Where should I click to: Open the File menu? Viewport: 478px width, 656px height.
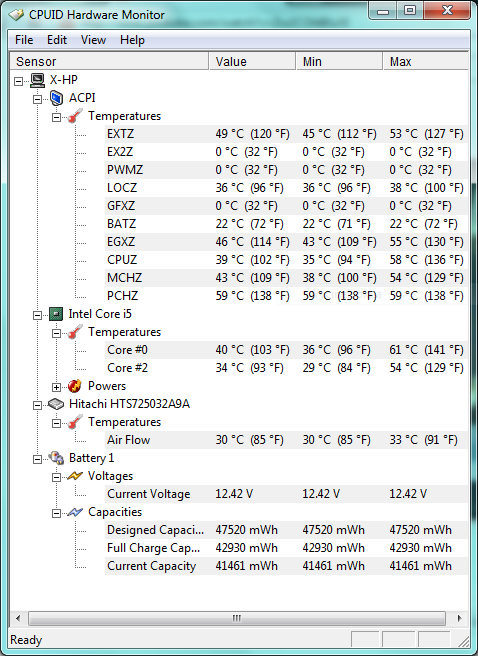(x=24, y=40)
